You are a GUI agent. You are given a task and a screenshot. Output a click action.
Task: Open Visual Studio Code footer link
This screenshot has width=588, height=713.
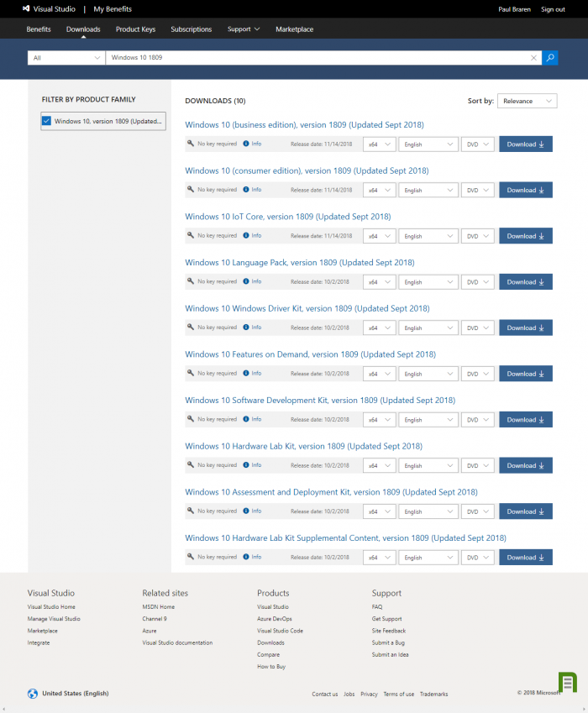pyautogui.click(x=280, y=631)
